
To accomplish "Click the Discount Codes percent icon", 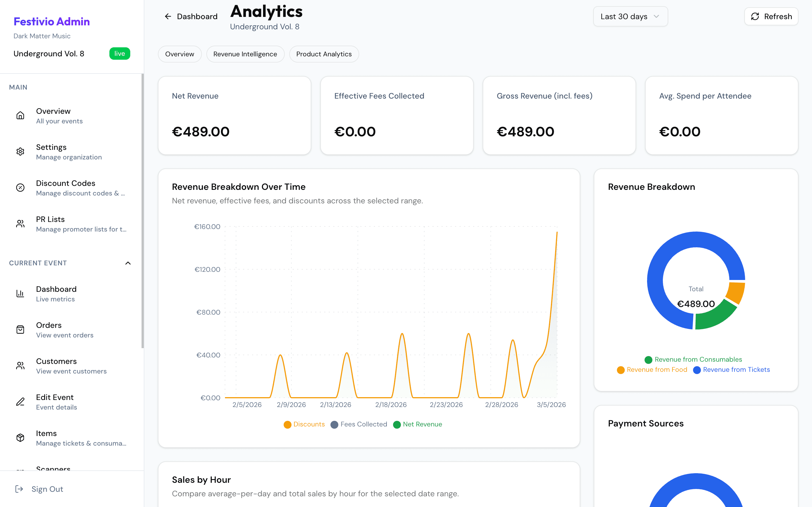I will pyautogui.click(x=20, y=187).
